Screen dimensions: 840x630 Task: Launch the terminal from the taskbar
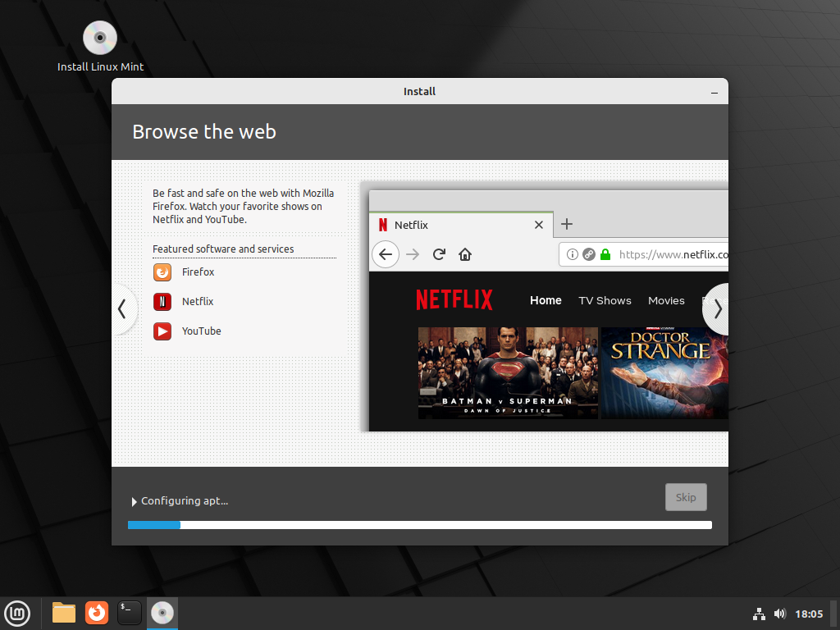129,613
